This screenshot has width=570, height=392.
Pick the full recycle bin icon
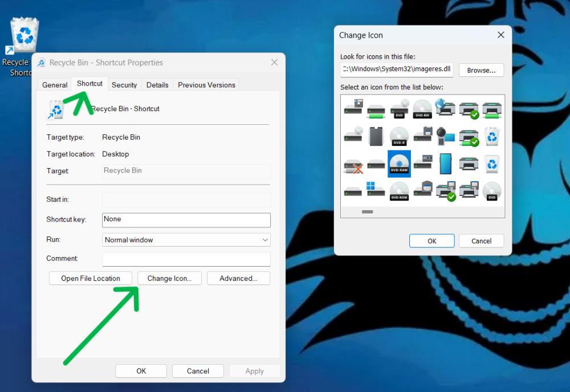click(x=492, y=137)
